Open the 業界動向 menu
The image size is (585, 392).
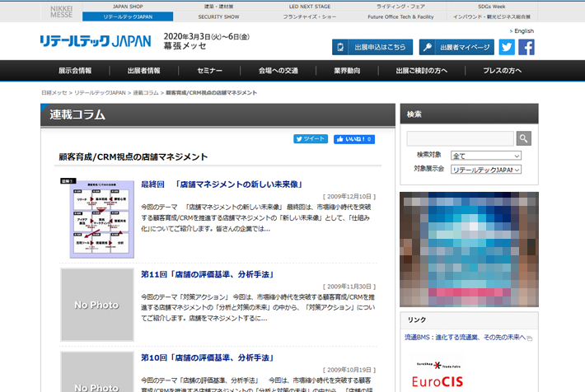pos(347,71)
